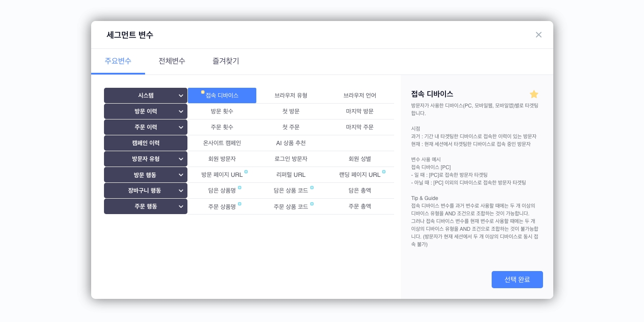Click the dot icon next to 담은 상품명
This screenshot has height=322, width=644.
(x=240, y=188)
